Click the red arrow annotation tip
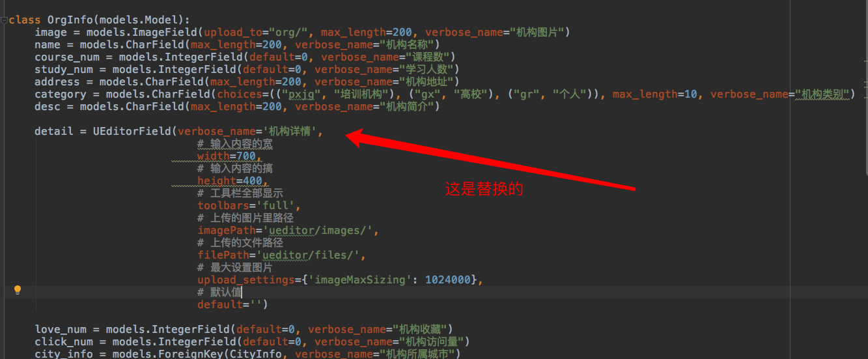 (348, 134)
